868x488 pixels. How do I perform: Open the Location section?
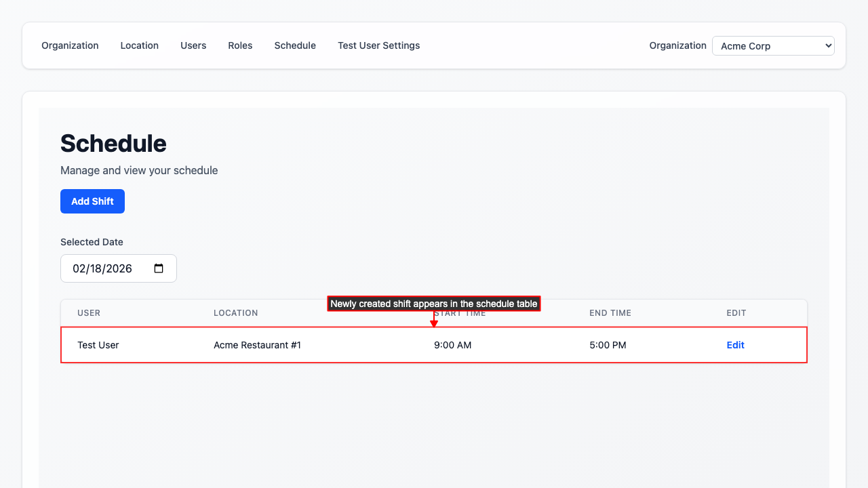[x=139, y=45]
